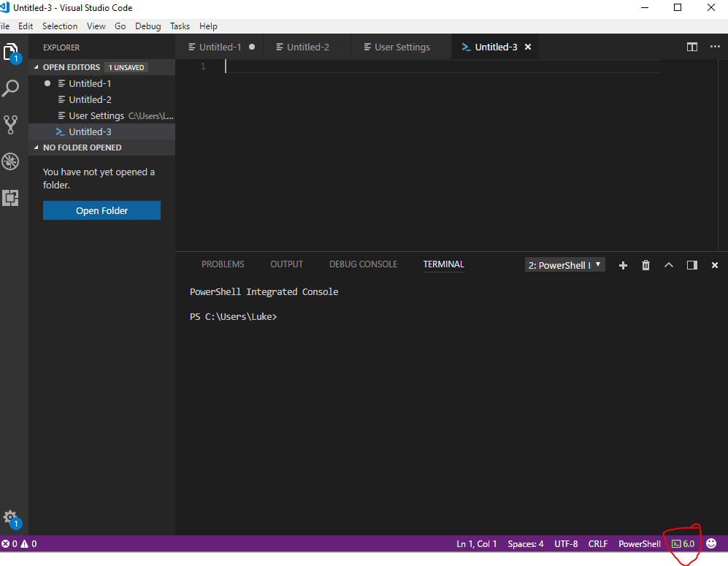Minimize the Visual Studio Code window
Screen dimensions: 728x566
pyautogui.click(x=645, y=7)
